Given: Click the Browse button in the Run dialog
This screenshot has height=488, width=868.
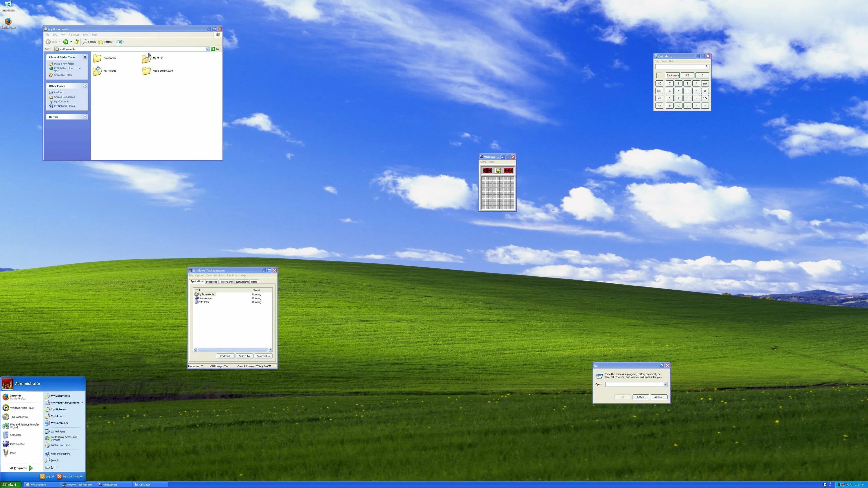Looking at the screenshot, I should 659,397.
